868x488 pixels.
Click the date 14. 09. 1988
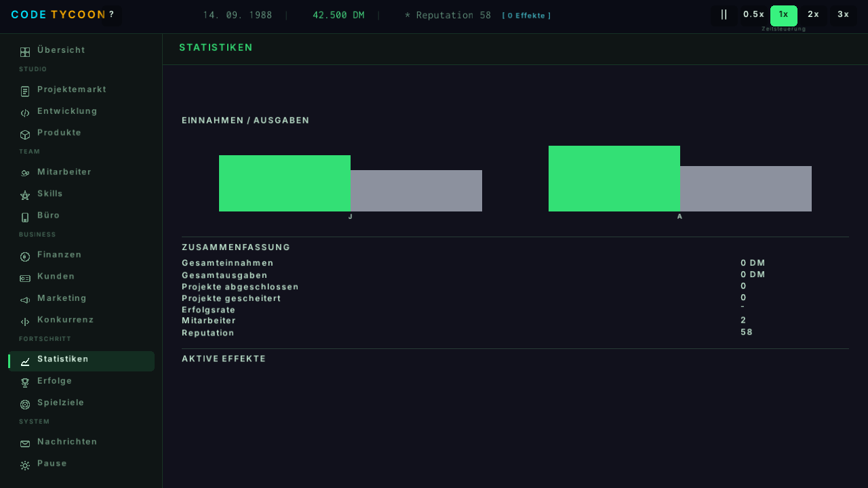(237, 15)
